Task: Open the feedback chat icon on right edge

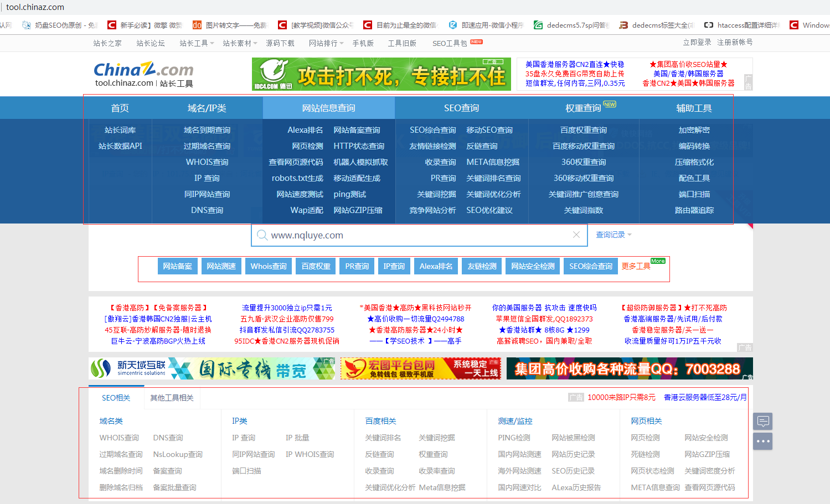Action: (762, 422)
